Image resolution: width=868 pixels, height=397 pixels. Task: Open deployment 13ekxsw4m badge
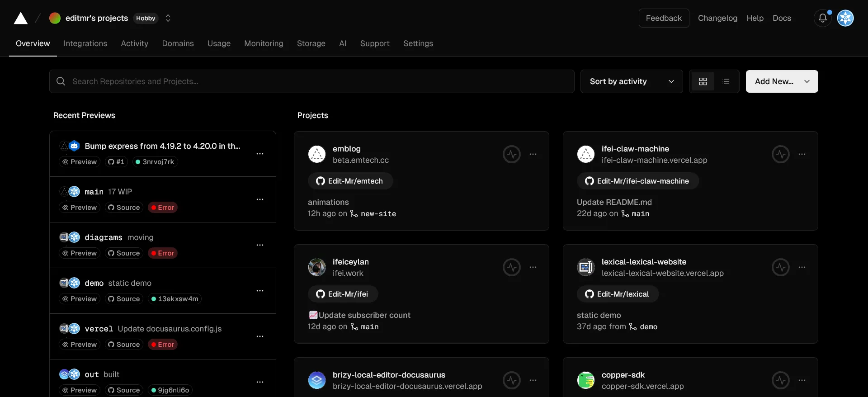point(175,299)
